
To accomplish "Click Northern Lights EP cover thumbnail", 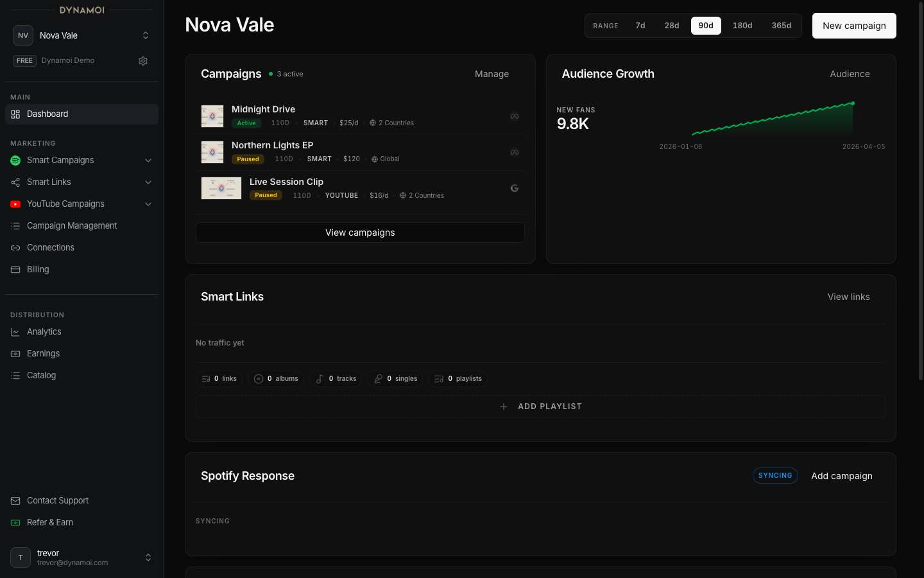I will click(x=212, y=152).
